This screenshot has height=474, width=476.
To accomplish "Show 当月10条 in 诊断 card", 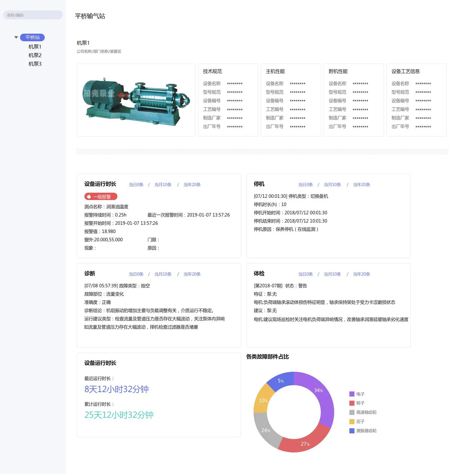I will pos(163,274).
